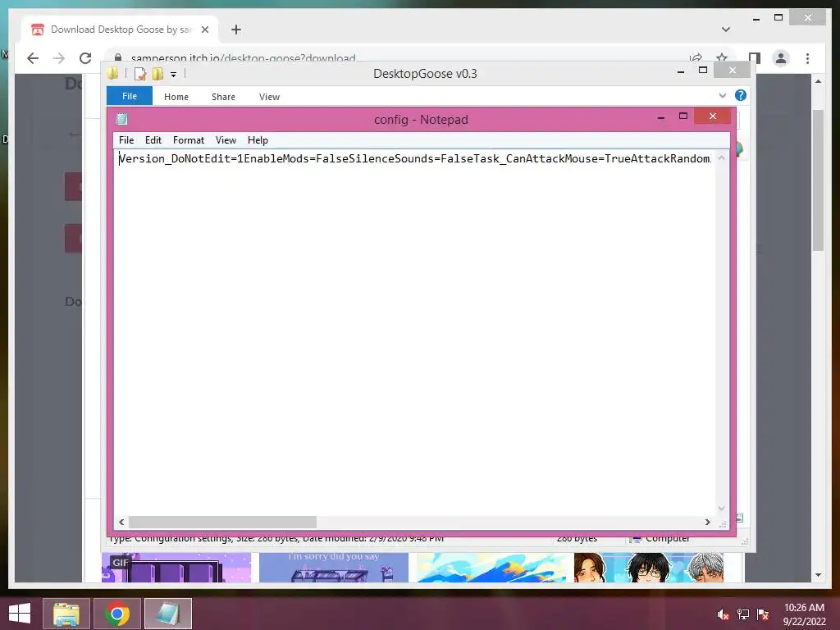Image resolution: width=840 pixels, height=630 pixels.
Task: Click folder system icon in explorer title bar
Action: (x=113, y=73)
